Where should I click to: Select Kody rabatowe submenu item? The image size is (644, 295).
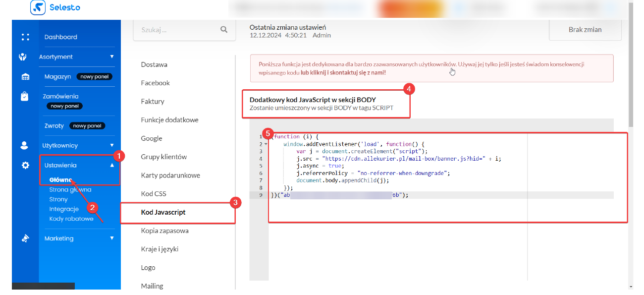click(x=71, y=219)
